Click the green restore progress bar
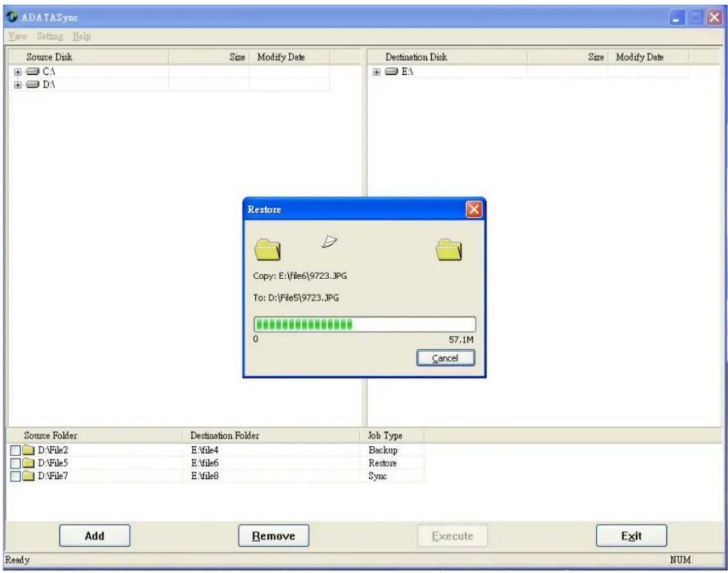Screen dimensions: 728x573 point(365,324)
